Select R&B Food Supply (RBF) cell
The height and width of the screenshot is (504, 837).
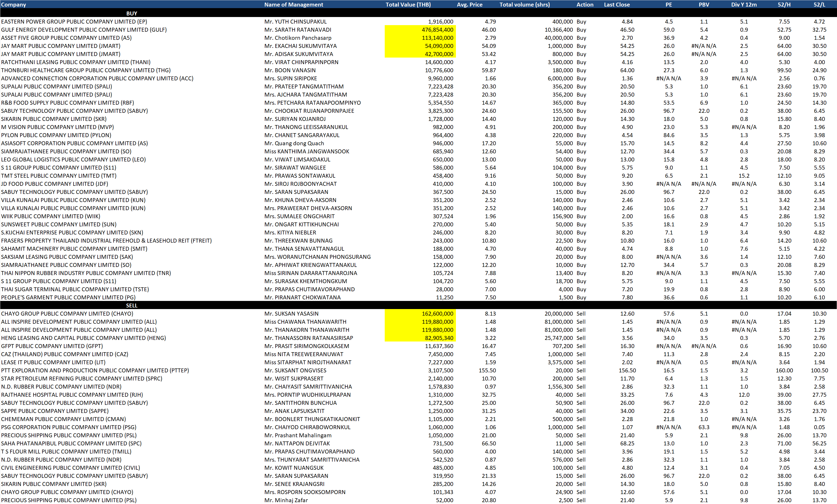coord(68,103)
